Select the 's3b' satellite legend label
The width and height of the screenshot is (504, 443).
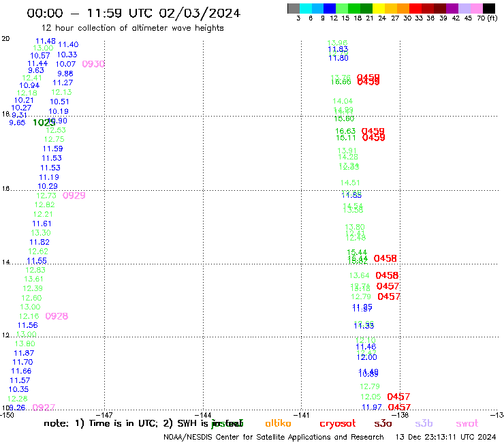pos(424,423)
